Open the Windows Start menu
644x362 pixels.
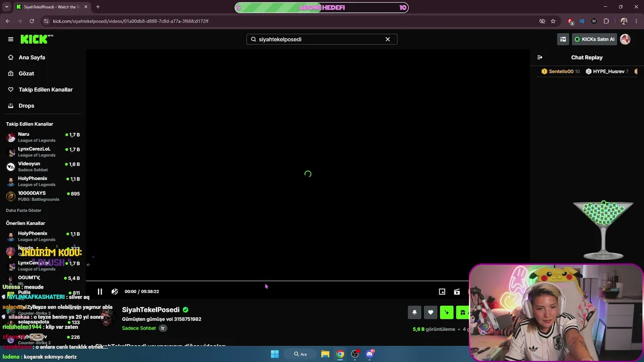click(275, 354)
